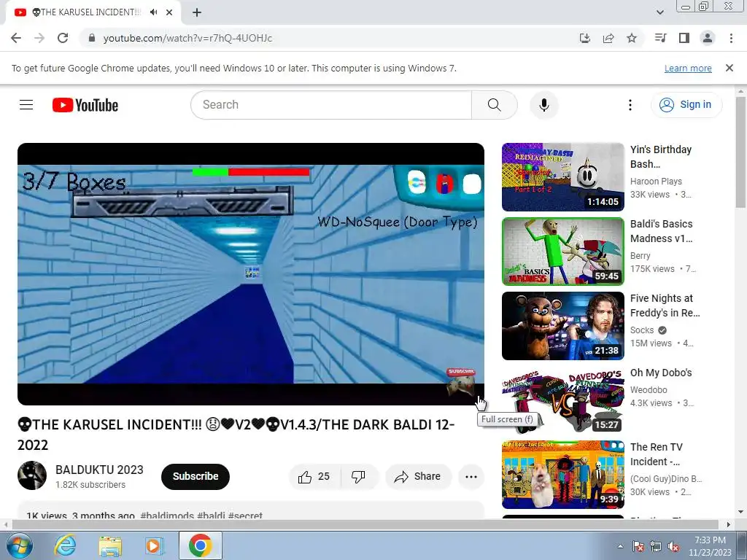Open YouTube settings three-dot menu
Viewport: 747px width, 560px height.
tap(630, 105)
